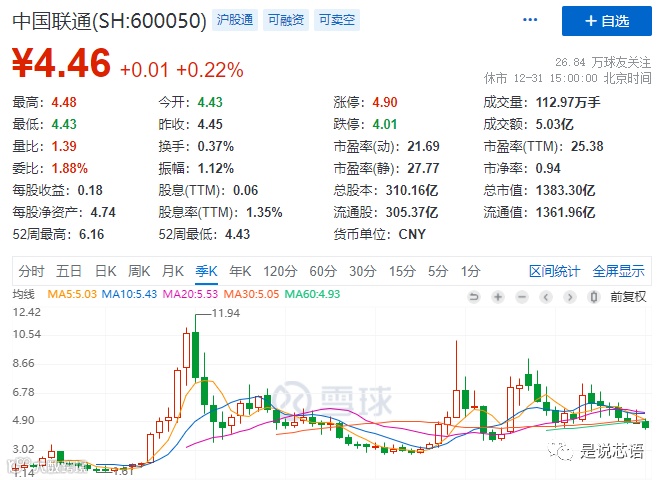Switch to the 月K chart tab
This screenshot has width=665, height=480.
click(173, 271)
